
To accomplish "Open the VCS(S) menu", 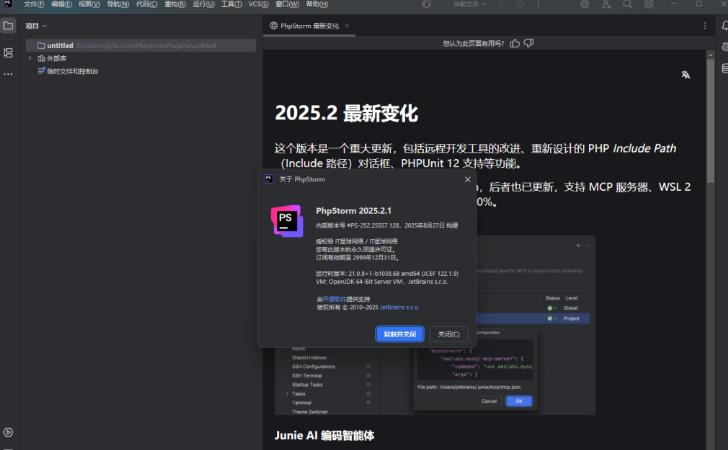I will pyautogui.click(x=258, y=4).
